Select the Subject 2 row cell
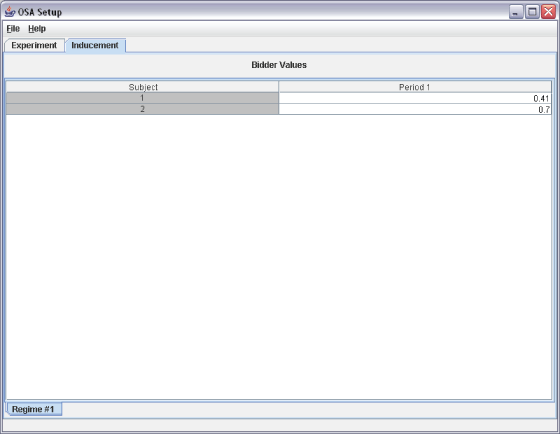Image resolution: width=560 pixels, height=434 pixels. (x=142, y=109)
